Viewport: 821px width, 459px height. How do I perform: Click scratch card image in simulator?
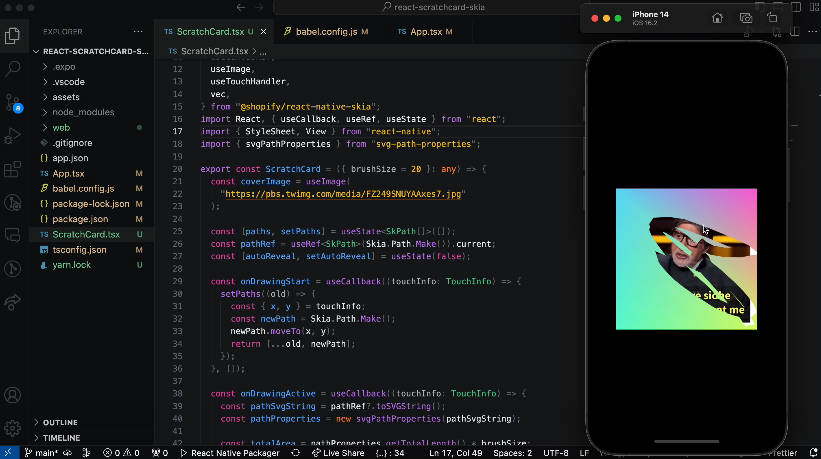pyautogui.click(x=686, y=259)
